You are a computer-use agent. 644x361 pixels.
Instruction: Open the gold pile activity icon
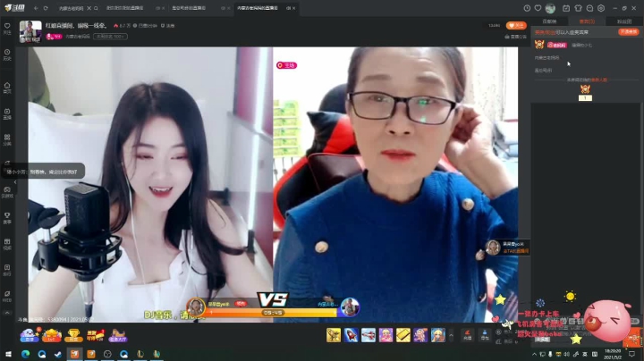pyautogui.click(x=52, y=335)
